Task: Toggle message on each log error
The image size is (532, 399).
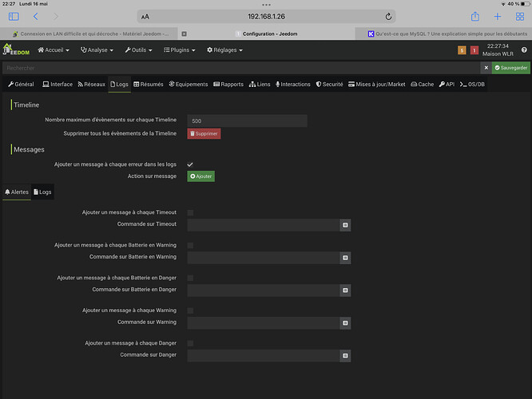Action: 190,164
